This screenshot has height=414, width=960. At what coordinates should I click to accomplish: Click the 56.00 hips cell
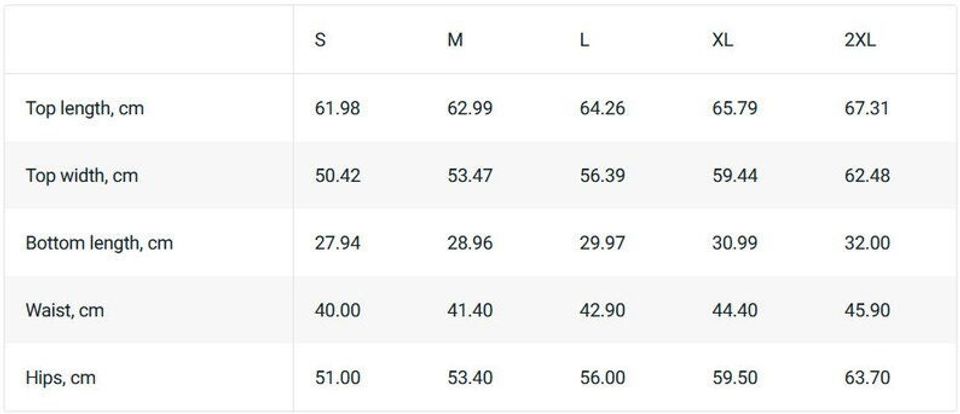click(x=602, y=378)
